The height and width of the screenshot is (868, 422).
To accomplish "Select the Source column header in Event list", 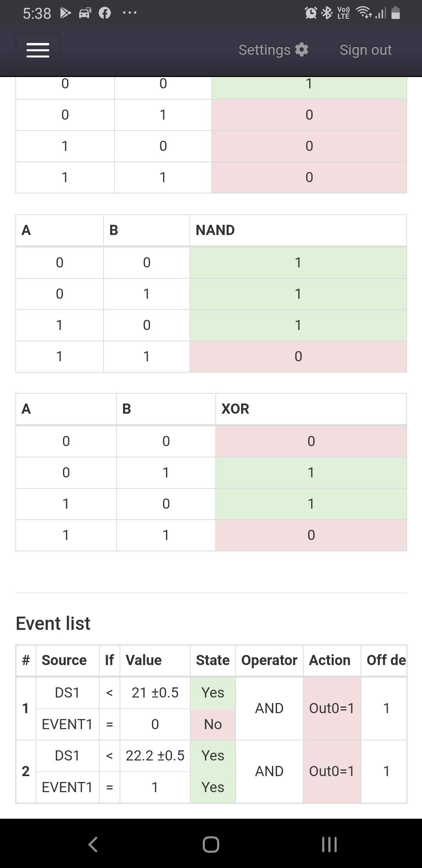I will tap(64, 660).
